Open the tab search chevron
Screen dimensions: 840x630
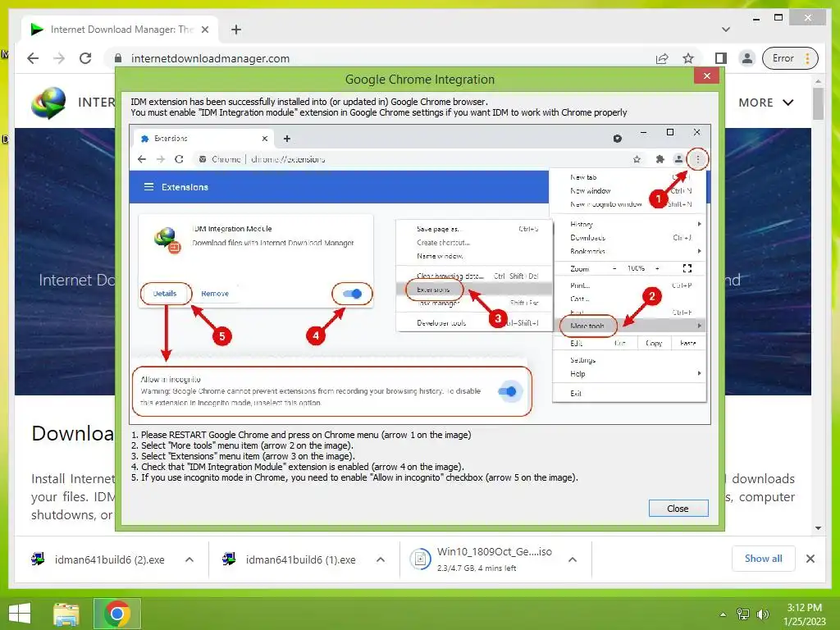[726, 30]
